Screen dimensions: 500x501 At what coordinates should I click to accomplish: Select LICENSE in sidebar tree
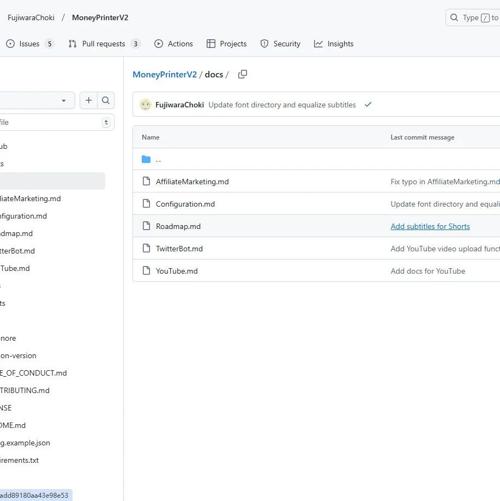tap(6, 408)
